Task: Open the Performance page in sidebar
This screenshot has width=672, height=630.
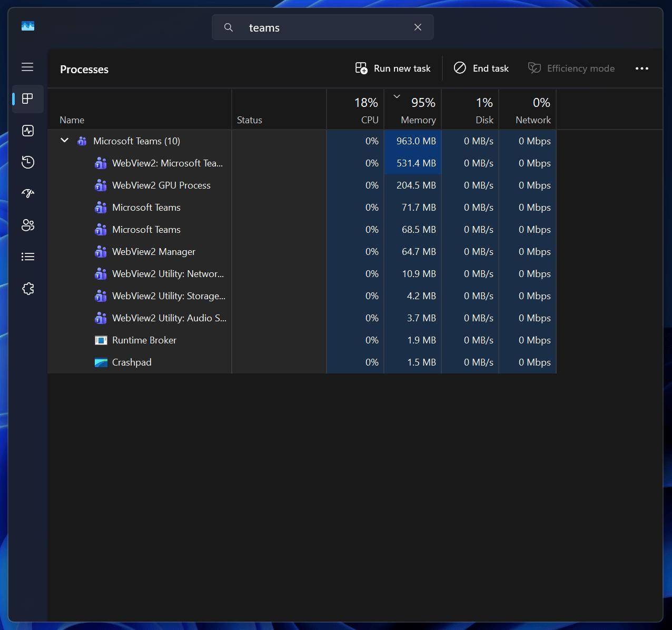Action: [28, 131]
